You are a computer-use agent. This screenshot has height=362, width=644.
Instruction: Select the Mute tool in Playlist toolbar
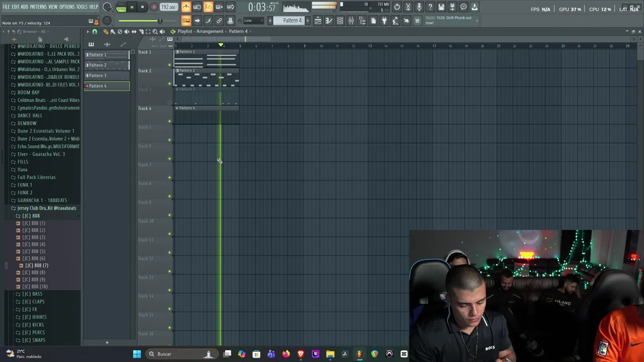click(127, 32)
